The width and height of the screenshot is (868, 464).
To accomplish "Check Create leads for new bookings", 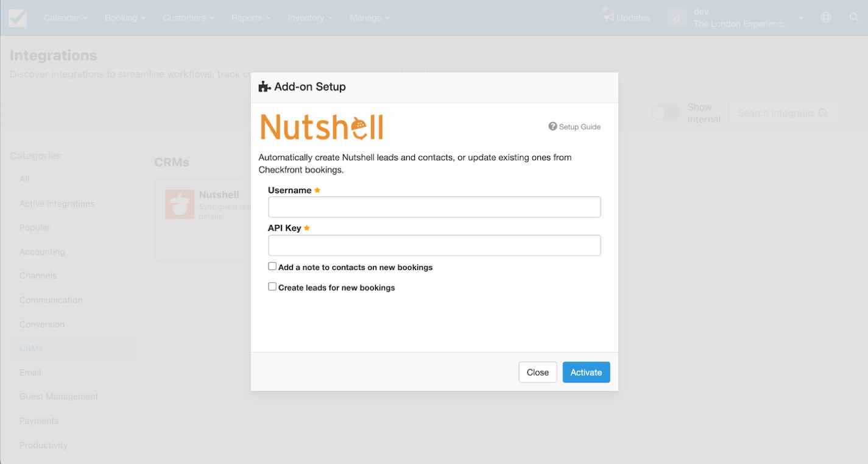I will coord(272,287).
